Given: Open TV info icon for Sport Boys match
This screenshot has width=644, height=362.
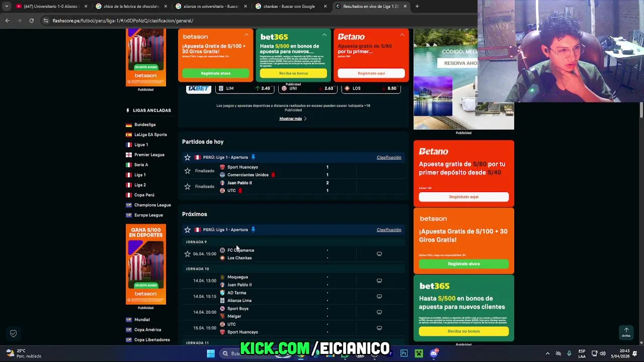Looking at the screenshot, I should [379, 312].
